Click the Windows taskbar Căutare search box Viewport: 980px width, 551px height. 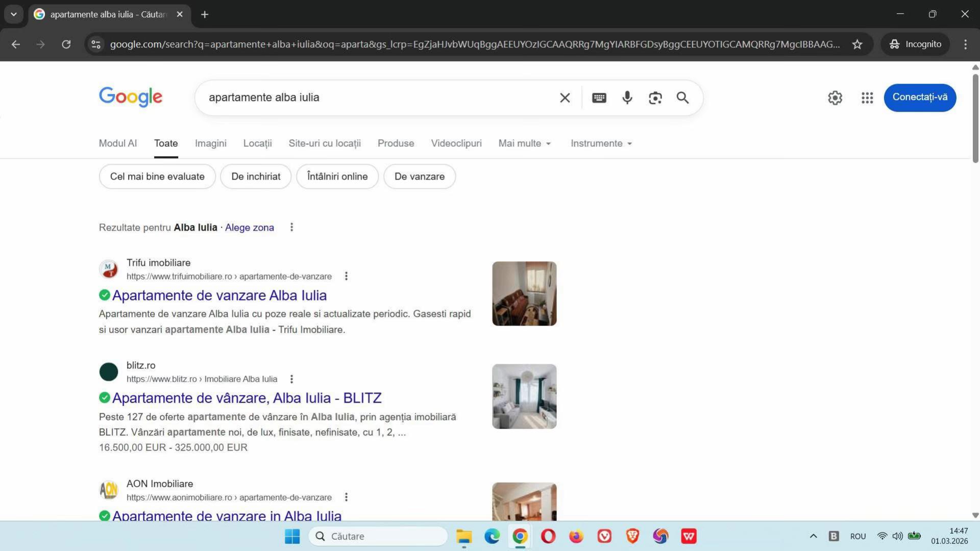[378, 536]
